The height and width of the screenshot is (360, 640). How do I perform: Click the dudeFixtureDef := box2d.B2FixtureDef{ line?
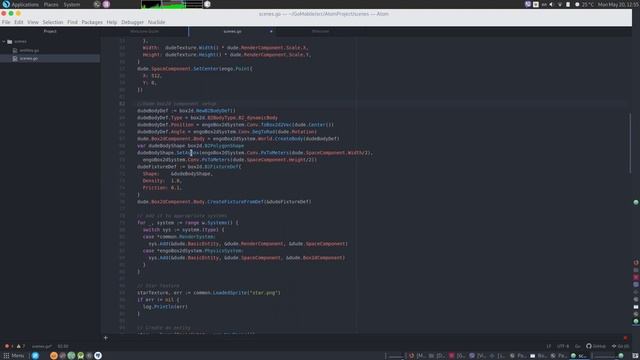click(x=189, y=167)
